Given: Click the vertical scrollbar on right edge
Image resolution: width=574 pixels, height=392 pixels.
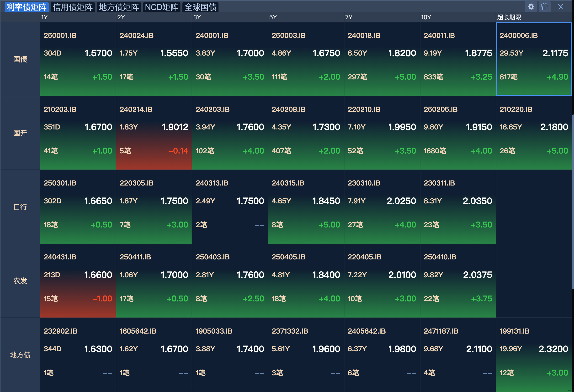Looking at the screenshot, I should tap(573, 202).
